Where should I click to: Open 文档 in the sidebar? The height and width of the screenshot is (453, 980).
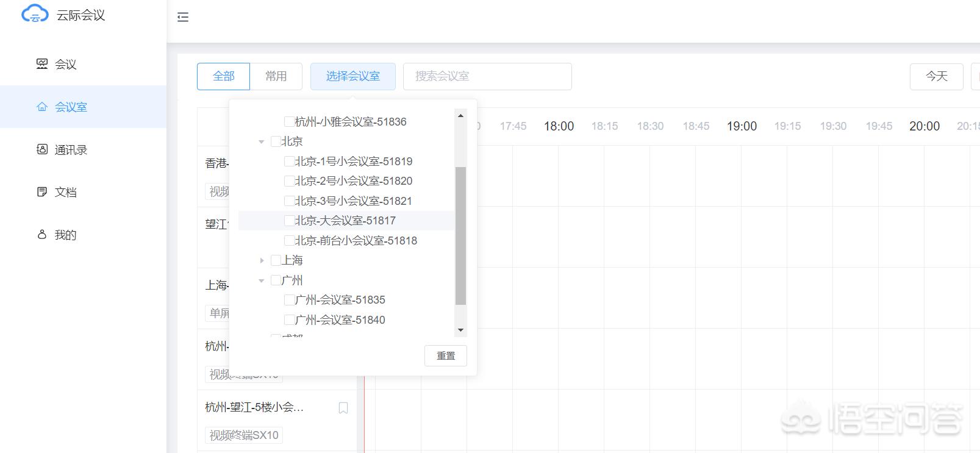click(83, 192)
